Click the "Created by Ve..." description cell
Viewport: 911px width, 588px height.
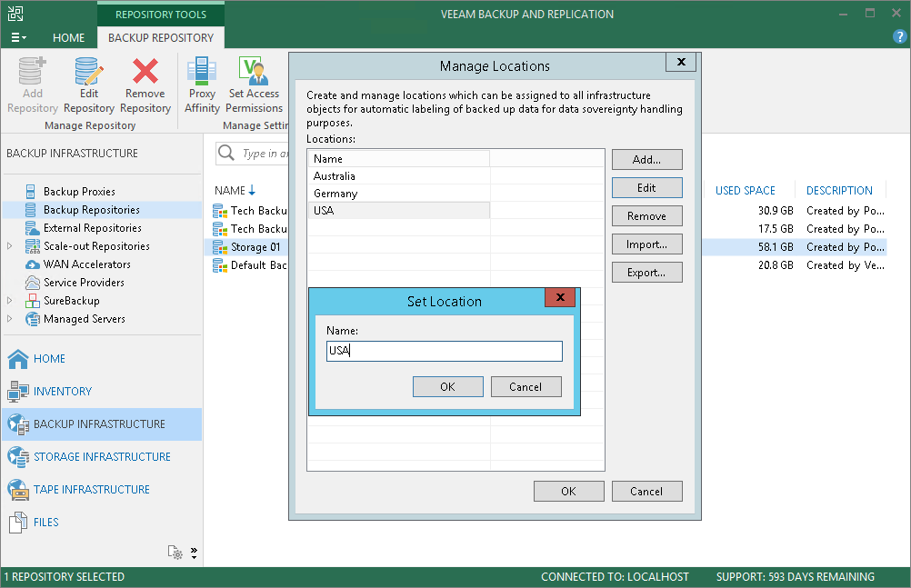tap(846, 265)
